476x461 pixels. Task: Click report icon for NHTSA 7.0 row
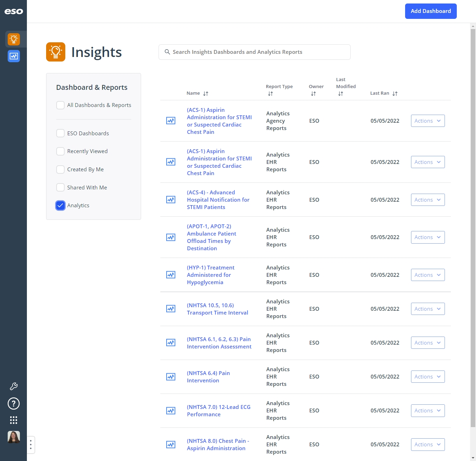171,411
